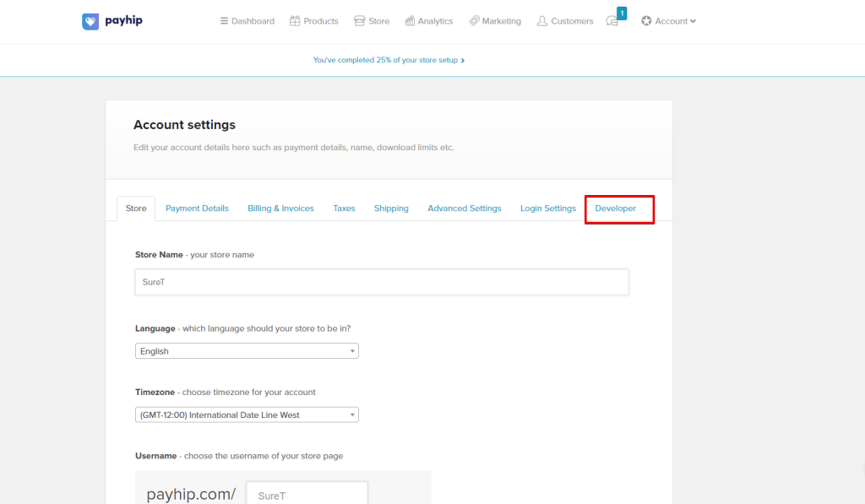Select the Taxes tab
This screenshot has height=504, width=865.
coord(344,209)
